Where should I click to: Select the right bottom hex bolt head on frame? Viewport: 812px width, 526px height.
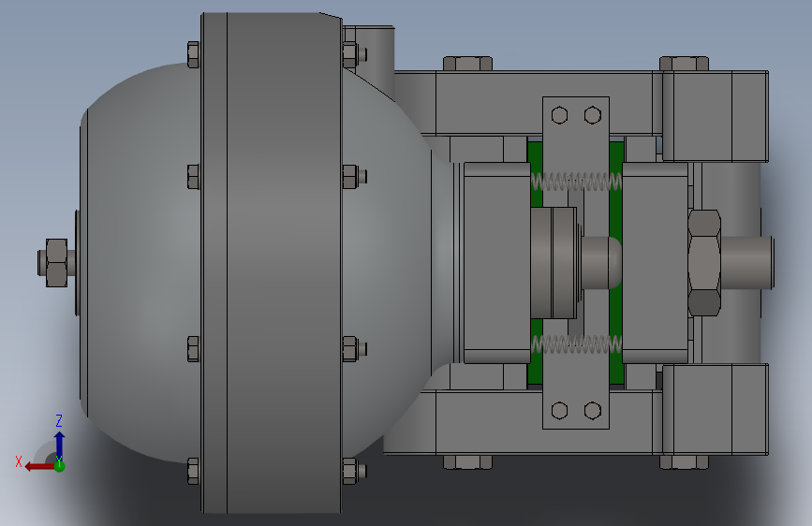coord(684,461)
